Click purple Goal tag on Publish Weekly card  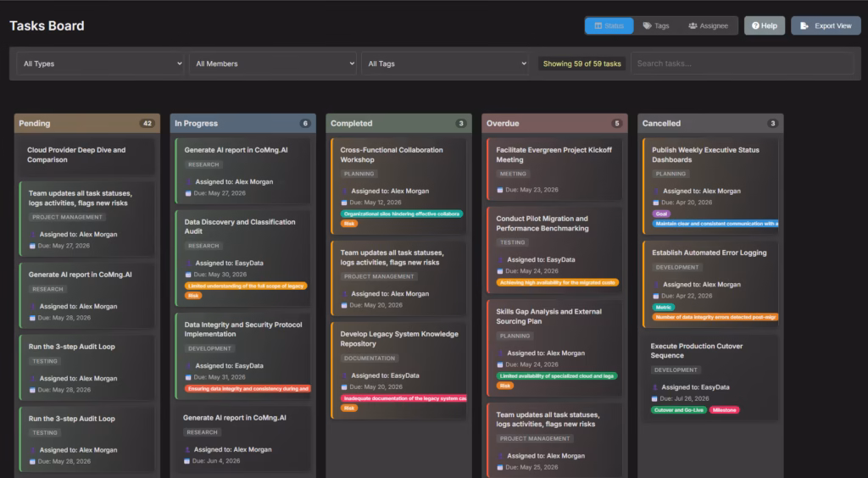pos(661,214)
